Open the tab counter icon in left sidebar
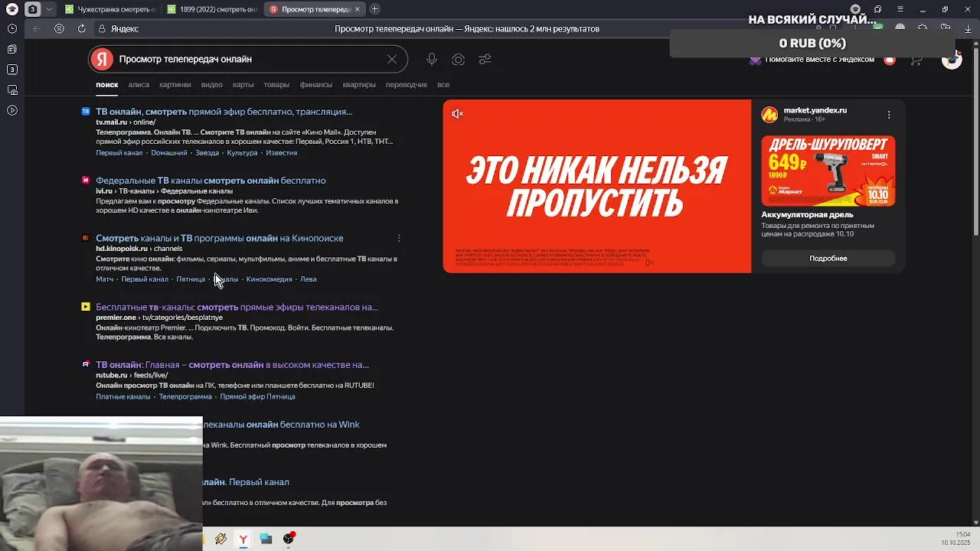This screenshot has width=980, height=551. pyautogui.click(x=12, y=70)
